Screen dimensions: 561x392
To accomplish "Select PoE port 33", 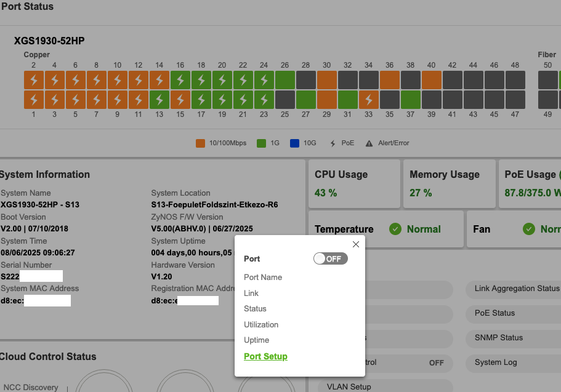I will coord(369,100).
